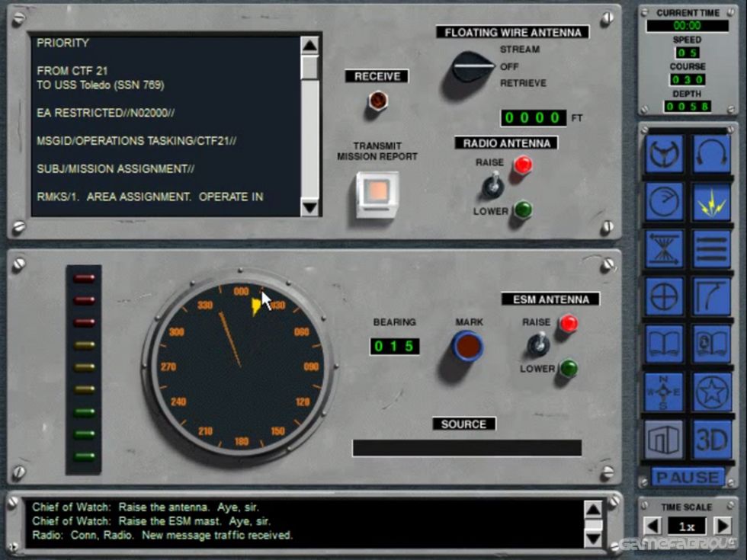Image resolution: width=747 pixels, height=560 pixels.
Task: Click the CURRENT TIME readout 00:00
Action: (687, 26)
